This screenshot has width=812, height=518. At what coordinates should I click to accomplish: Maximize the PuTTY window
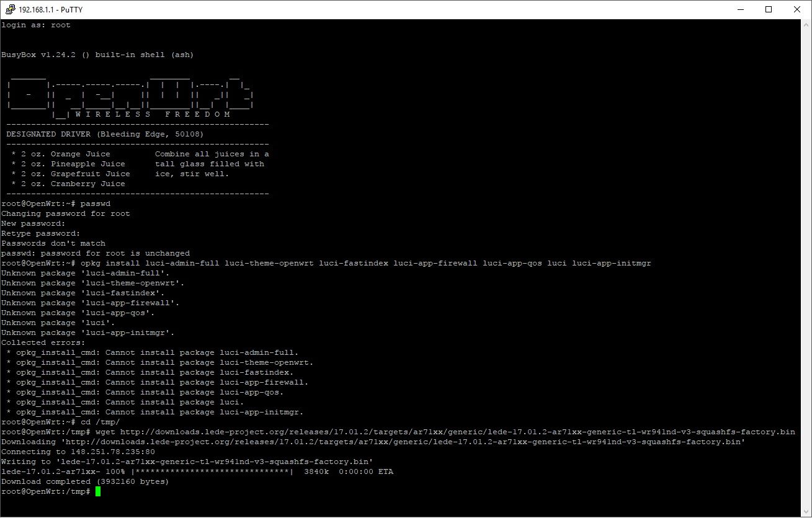click(769, 9)
